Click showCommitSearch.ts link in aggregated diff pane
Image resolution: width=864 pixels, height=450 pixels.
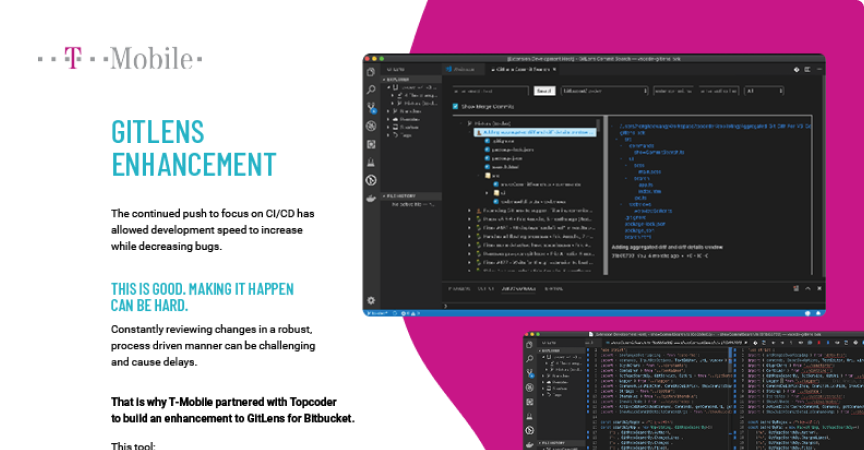[658, 152]
